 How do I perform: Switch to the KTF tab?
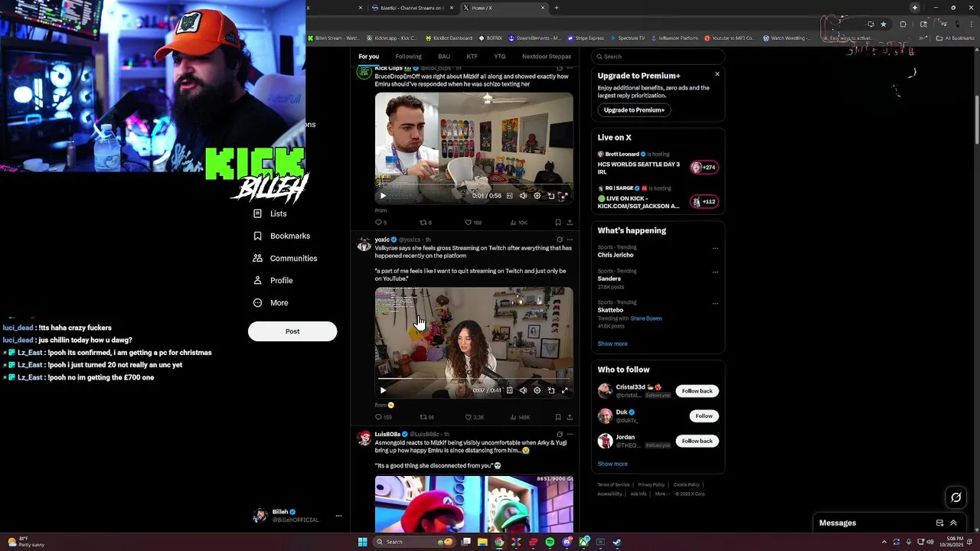[x=472, y=57]
